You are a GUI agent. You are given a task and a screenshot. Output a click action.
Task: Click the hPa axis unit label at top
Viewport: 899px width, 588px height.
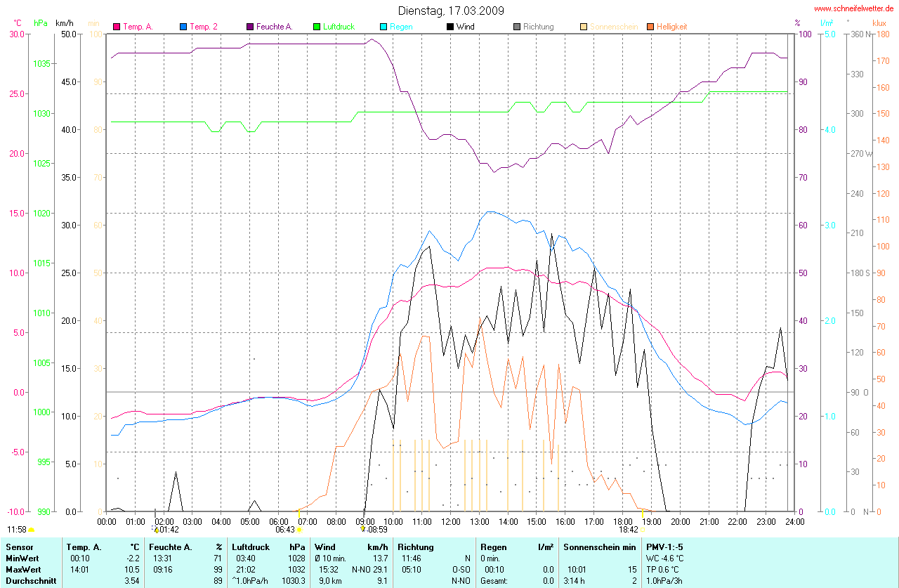pos(41,23)
